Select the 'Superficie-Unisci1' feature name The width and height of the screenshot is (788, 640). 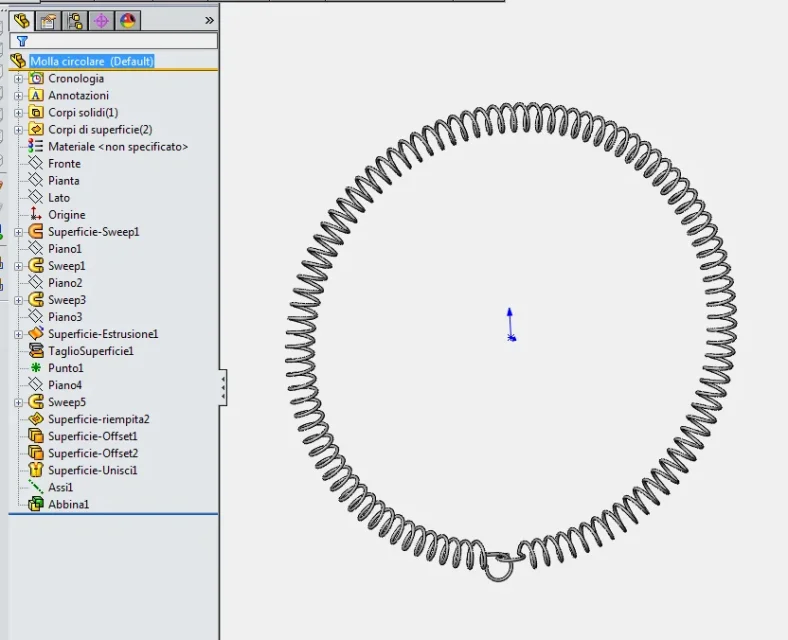click(x=93, y=470)
